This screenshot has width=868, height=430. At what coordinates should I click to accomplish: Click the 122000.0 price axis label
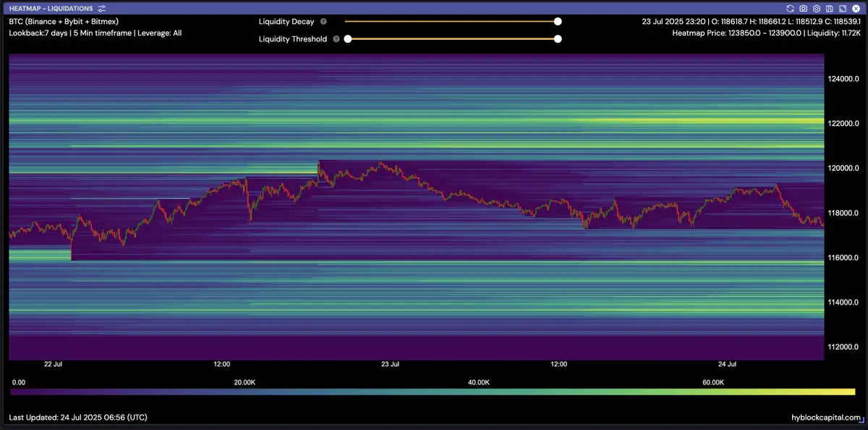(843, 123)
